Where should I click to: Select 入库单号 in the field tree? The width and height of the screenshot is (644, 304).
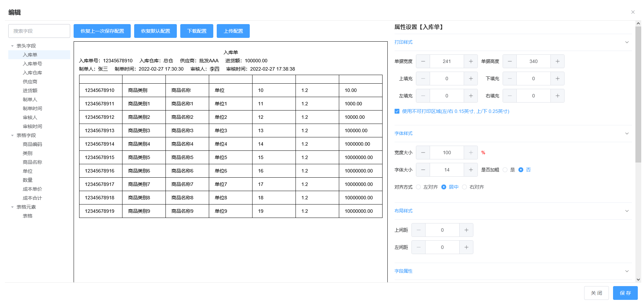click(x=32, y=64)
